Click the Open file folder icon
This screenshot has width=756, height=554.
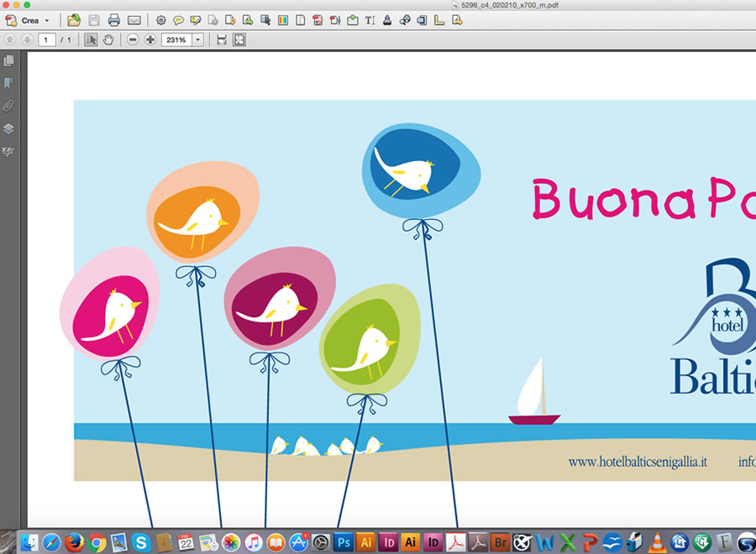74,20
